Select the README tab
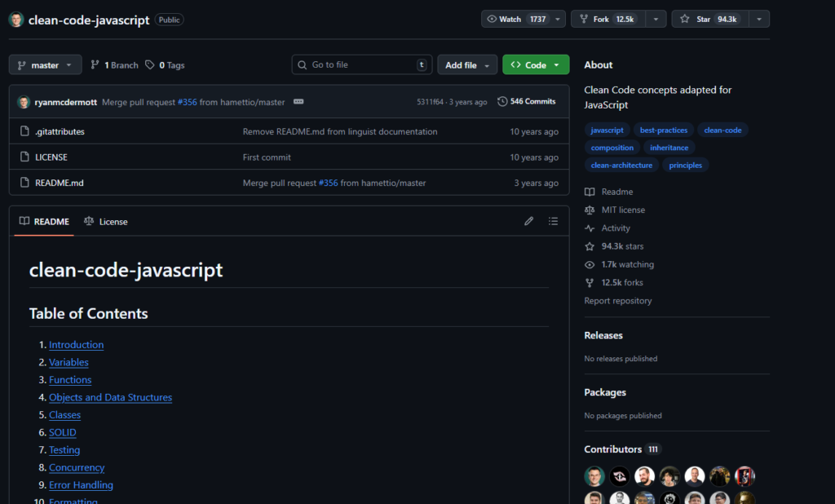This screenshot has height=504, width=835. [44, 222]
